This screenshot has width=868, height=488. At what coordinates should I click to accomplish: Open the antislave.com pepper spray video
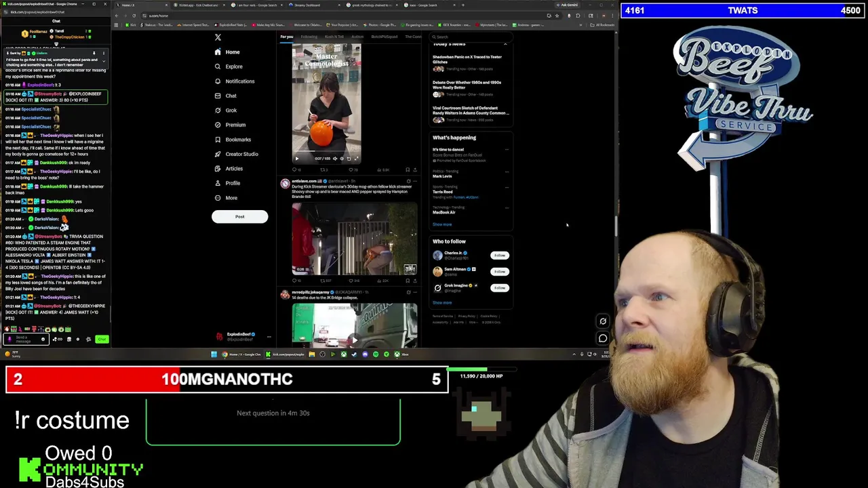(x=355, y=239)
